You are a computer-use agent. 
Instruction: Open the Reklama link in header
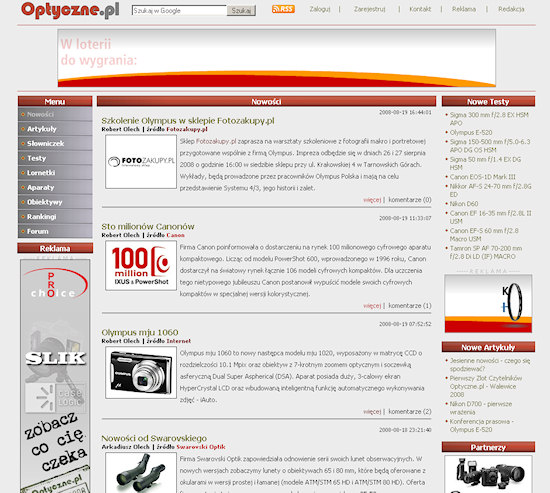coord(464,9)
